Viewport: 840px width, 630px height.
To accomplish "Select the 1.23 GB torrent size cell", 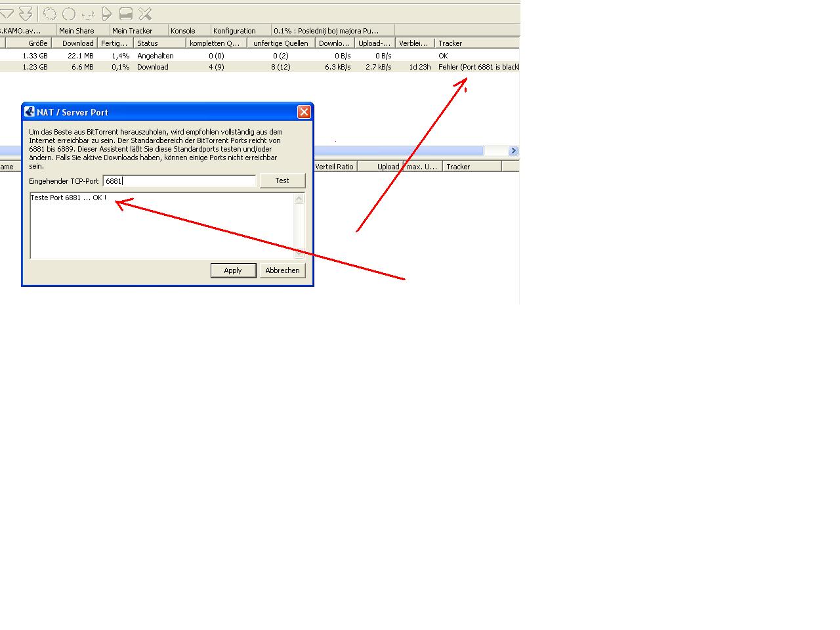I will pos(35,67).
